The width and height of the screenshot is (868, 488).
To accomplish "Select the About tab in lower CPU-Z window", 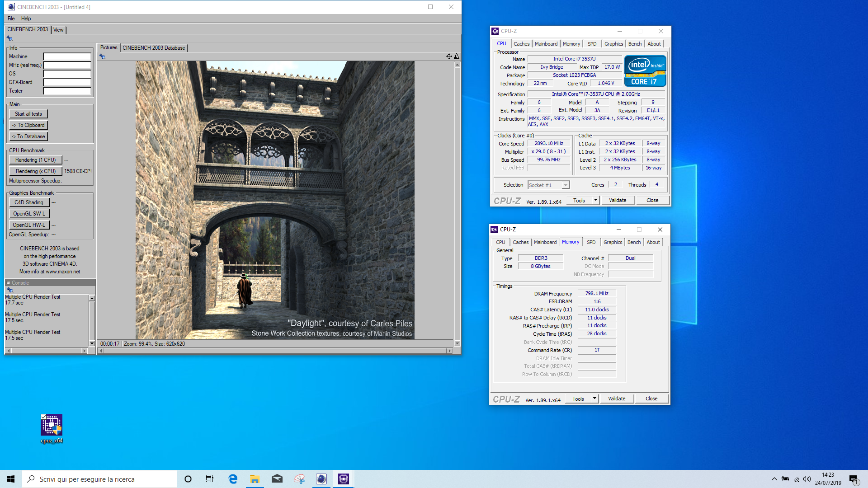I will (x=653, y=242).
